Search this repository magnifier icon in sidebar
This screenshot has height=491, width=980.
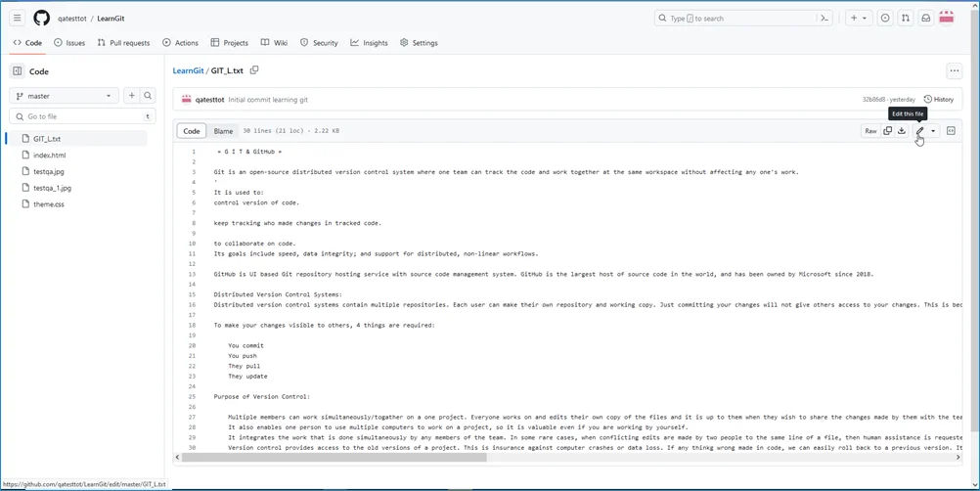(x=148, y=96)
